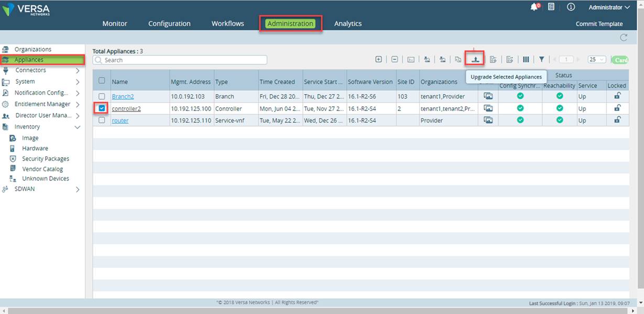Click the 10.192.125.100 management address cell

(x=191, y=108)
